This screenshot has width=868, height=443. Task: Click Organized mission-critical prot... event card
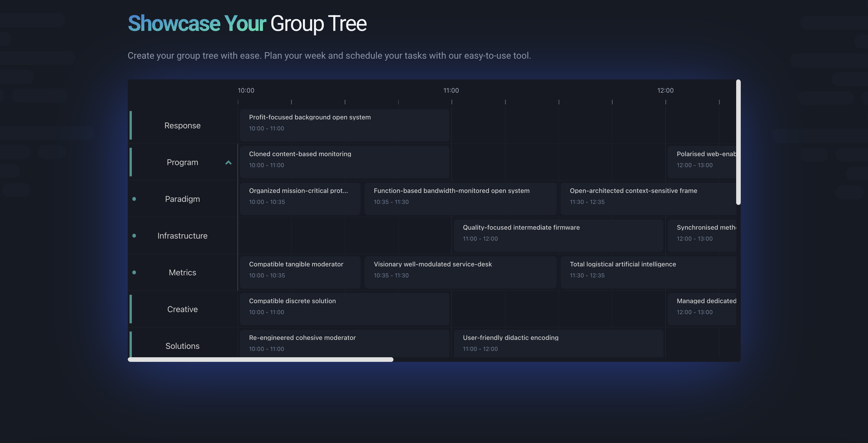pyautogui.click(x=300, y=199)
